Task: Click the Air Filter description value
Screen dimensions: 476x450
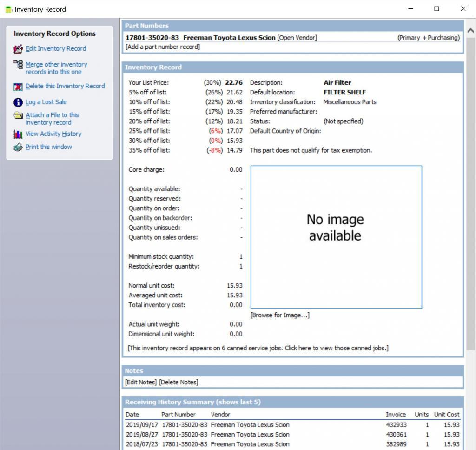Action: [x=337, y=83]
